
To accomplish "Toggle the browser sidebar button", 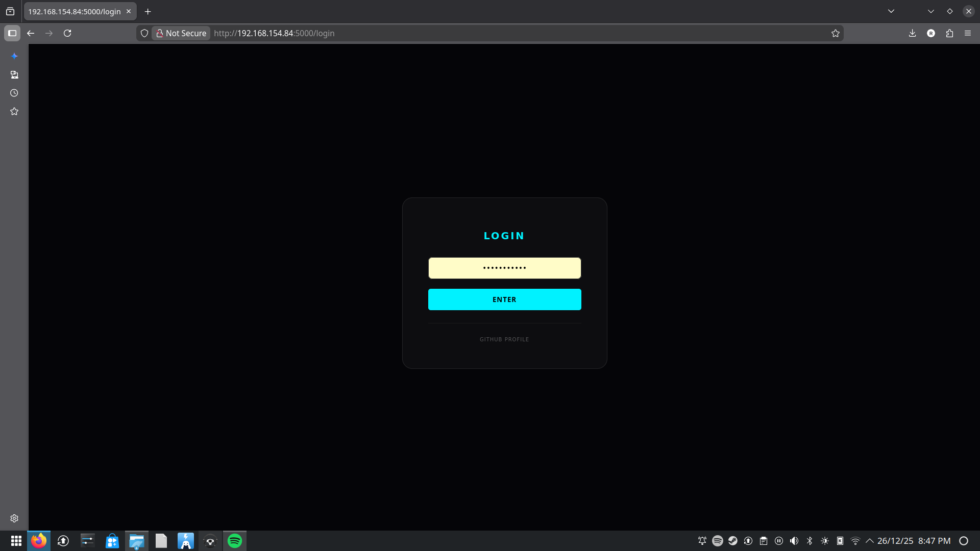I will (12, 33).
